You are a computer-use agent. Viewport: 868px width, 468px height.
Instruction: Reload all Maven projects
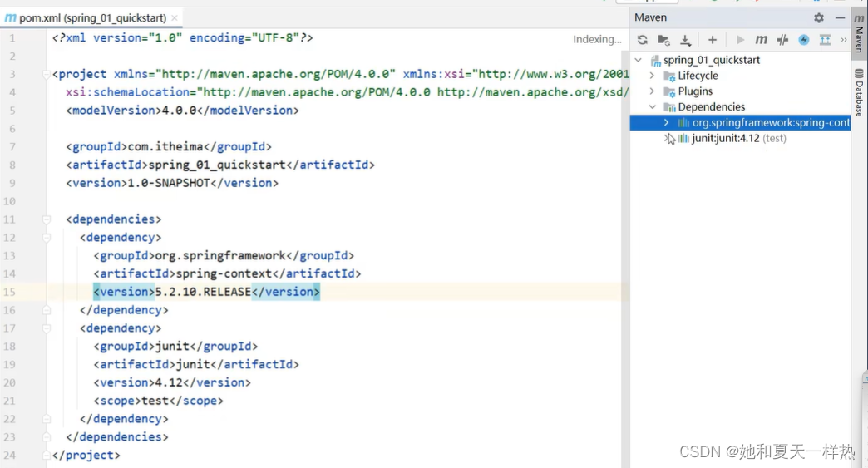coord(642,40)
